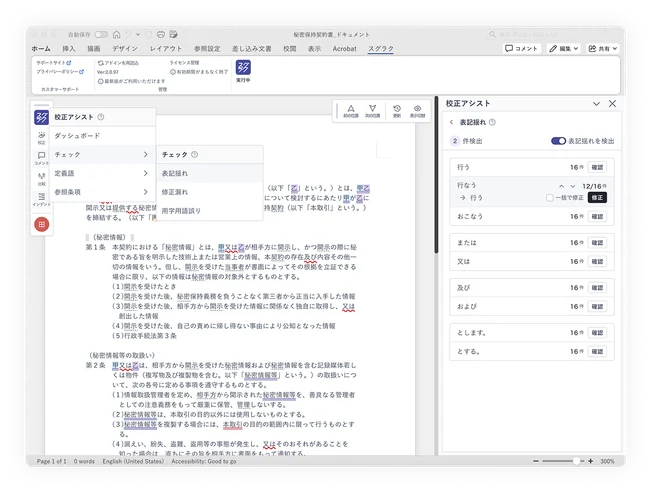Expand the 参照条項 submenu arrow
The image size is (652, 493).
click(x=146, y=192)
